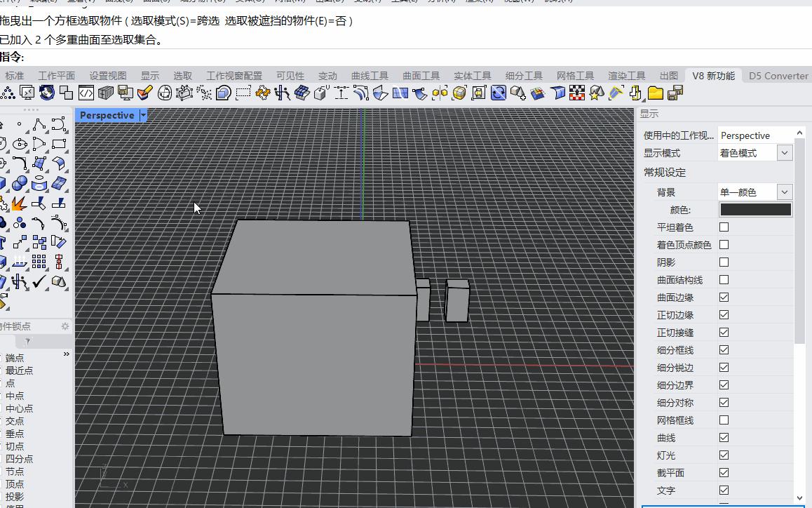Open the Perspective viewport title dropdown
This screenshot has height=508, width=812.
[143, 114]
